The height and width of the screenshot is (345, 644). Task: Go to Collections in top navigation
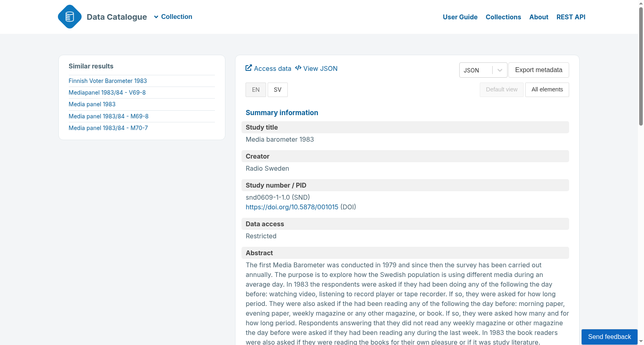click(x=503, y=17)
